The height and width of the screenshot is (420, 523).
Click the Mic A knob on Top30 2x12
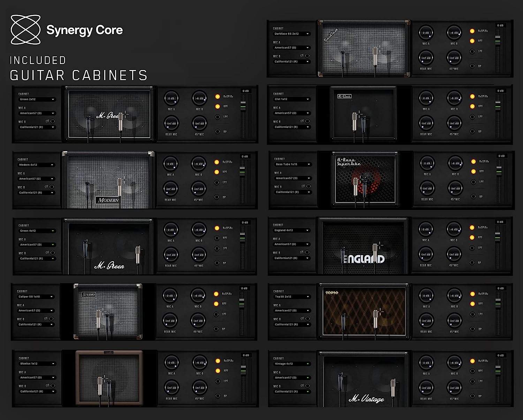point(426,296)
